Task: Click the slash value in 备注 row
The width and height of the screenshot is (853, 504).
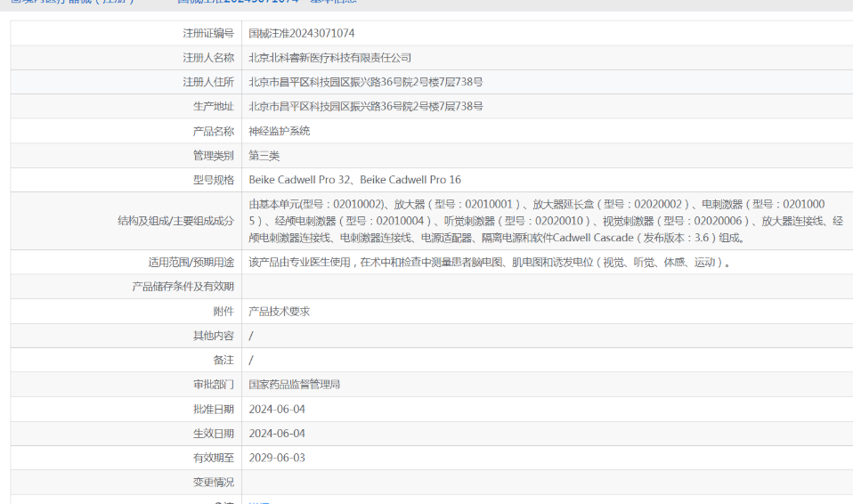Action: point(251,361)
